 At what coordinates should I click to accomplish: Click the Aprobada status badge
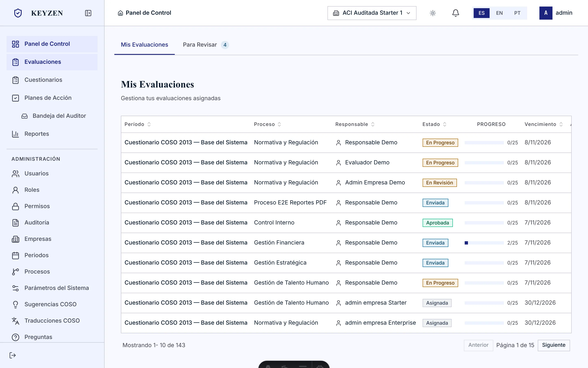point(438,223)
